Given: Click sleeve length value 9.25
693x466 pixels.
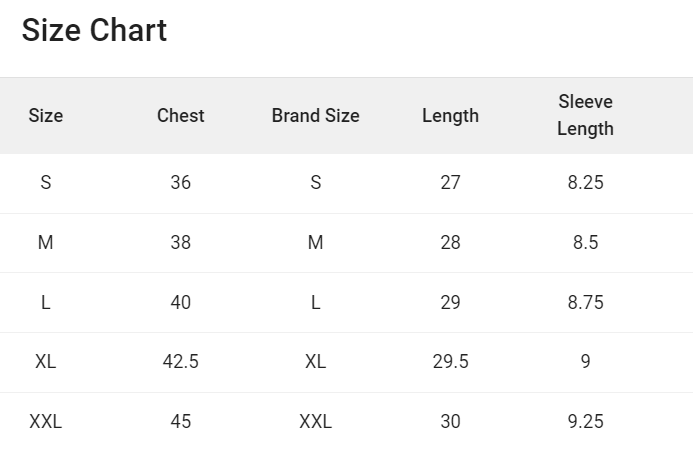Looking at the screenshot, I should (x=585, y=422).
